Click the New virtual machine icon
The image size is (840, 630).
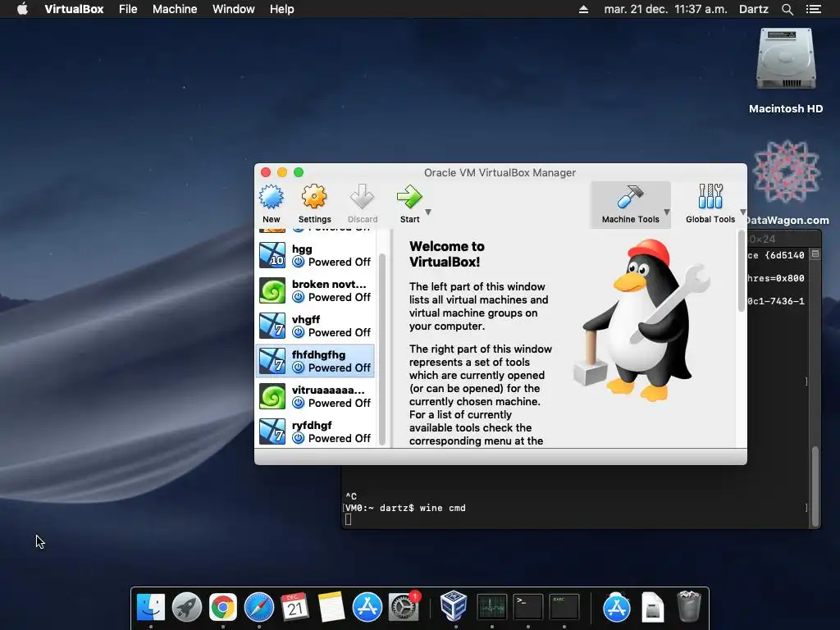click(x=271, y=197)
